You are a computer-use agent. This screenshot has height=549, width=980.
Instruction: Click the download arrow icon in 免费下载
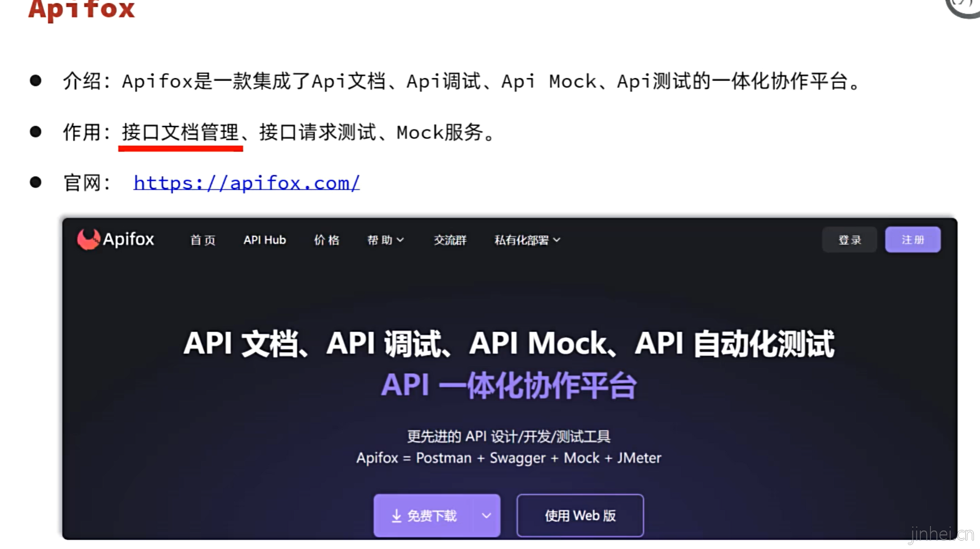(397, 516)
